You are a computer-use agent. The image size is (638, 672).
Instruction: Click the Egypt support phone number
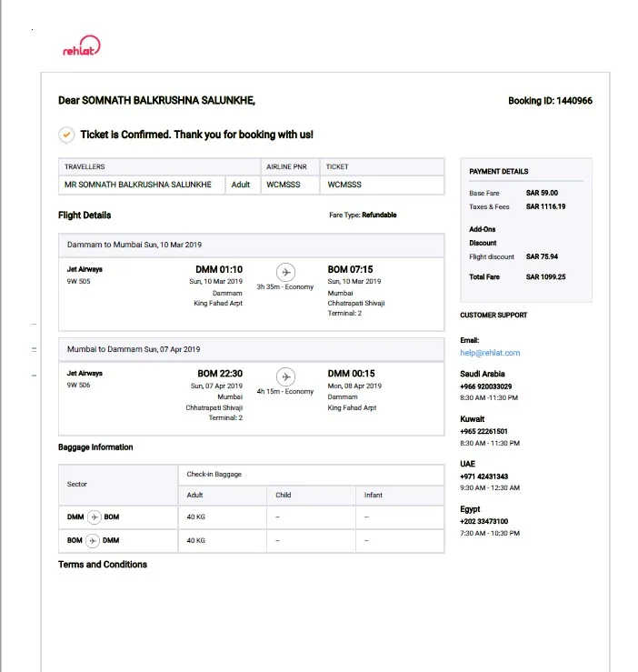click(483, 522)
